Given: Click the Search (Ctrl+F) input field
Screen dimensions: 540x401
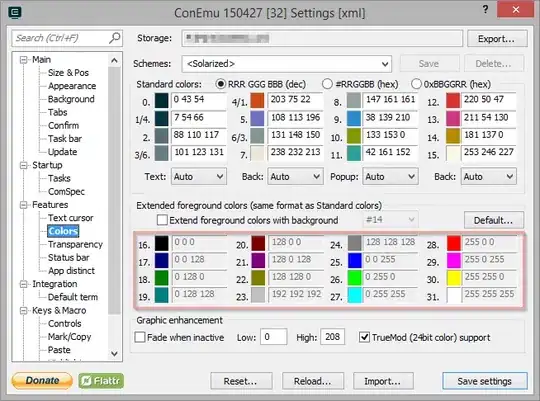Looking at the screenshot, I should point(67,38).
